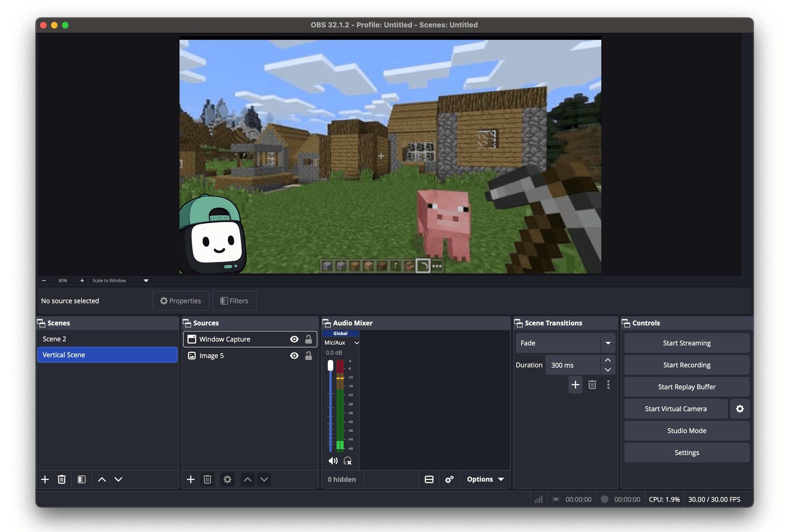Start the Replay Buffer
786x532 pixels.
pos(687,387)
